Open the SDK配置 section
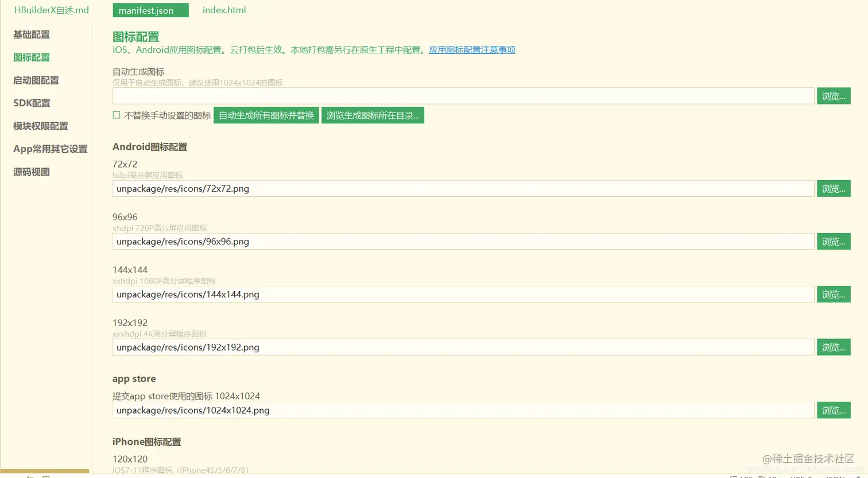Viewport: 868px width, 478px height. [x=32, y=103]
